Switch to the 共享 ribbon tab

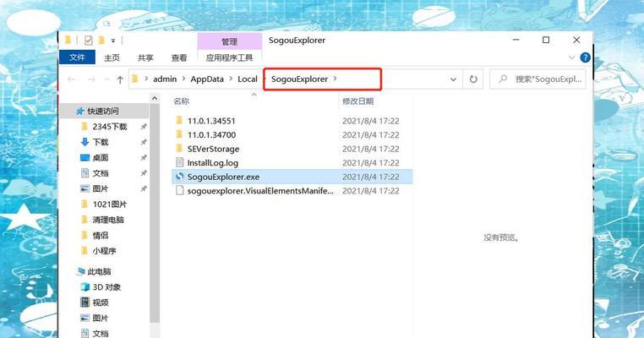click(145, 58)
